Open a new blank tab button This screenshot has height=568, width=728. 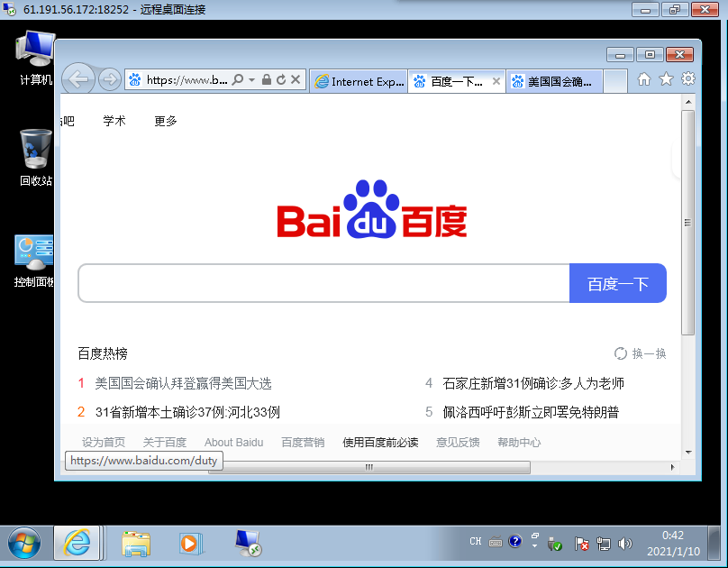(615, 81)
